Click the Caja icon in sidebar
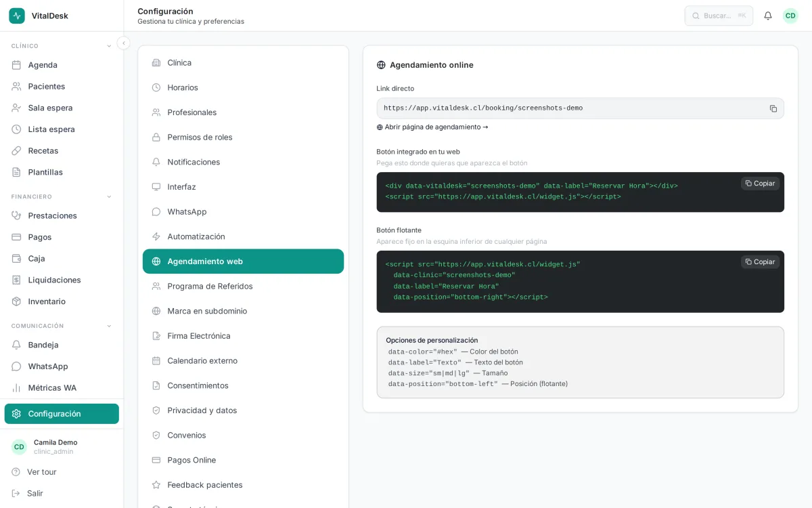Viewport: 812px width, 508px height. pyautogui.click(x=16, y=258)
